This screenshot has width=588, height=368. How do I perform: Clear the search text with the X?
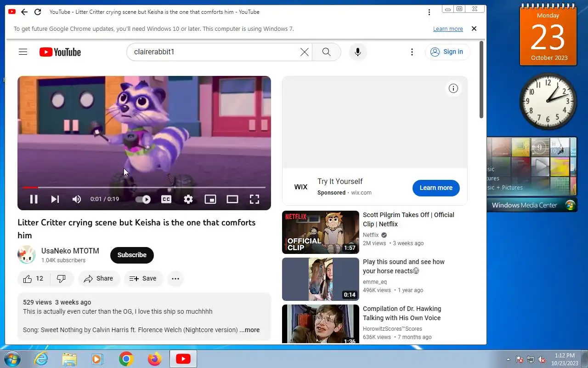pos(304,52)
